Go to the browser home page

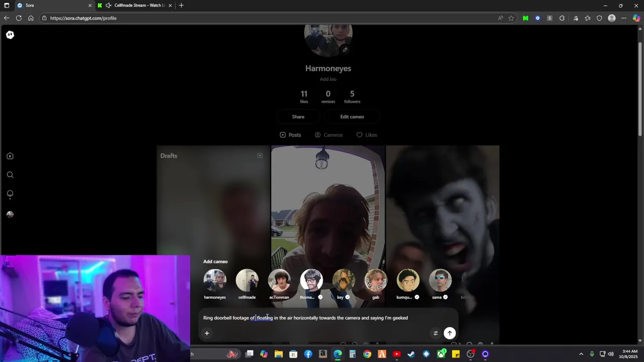click(31, 18)
